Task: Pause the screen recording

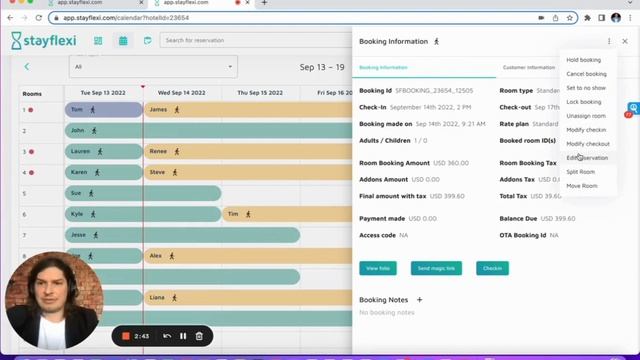Action: pos(183,336)
